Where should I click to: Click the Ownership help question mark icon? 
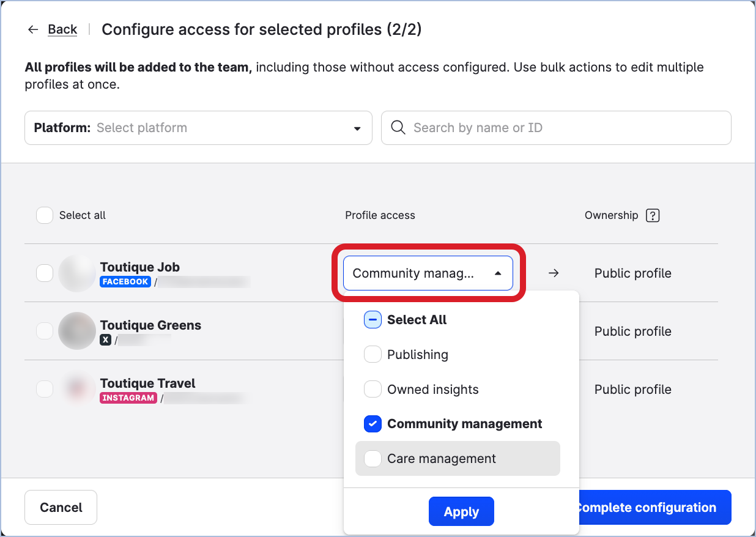coord(653,215)
